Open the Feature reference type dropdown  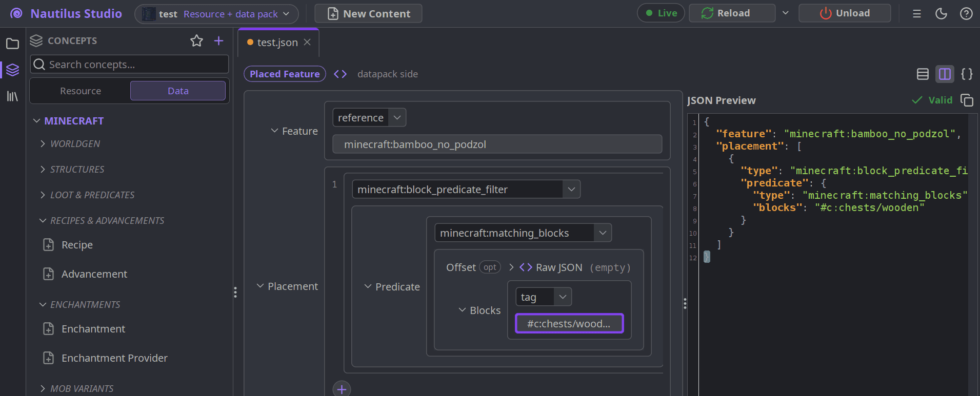[369, 118]
